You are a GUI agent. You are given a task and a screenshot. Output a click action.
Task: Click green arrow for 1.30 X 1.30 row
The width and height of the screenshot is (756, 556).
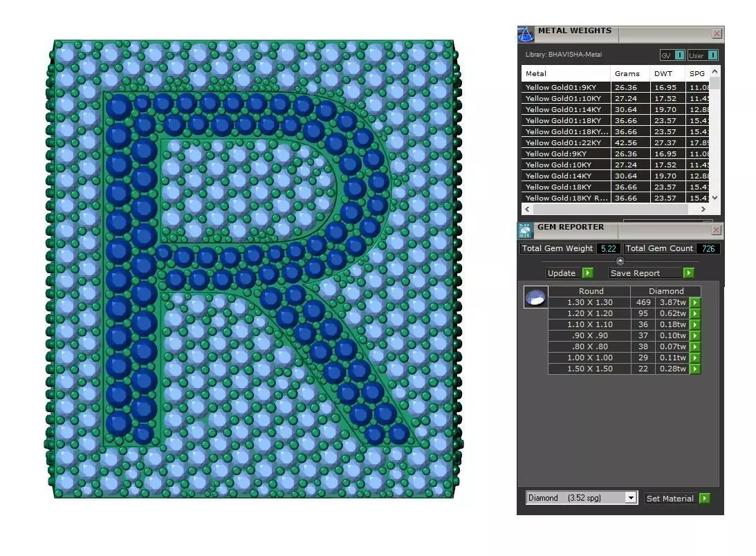coord(695,302)
